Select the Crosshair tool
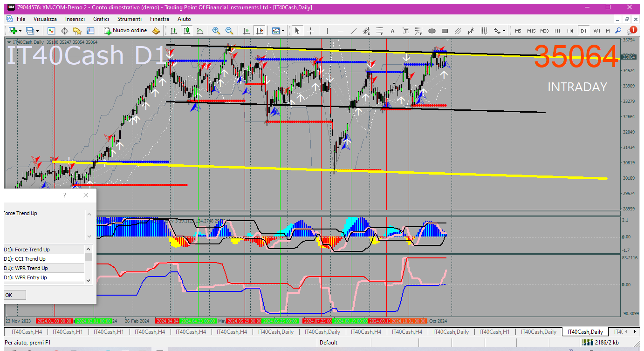The height and width of the screenshot is (351, 644). click(310, 31)
